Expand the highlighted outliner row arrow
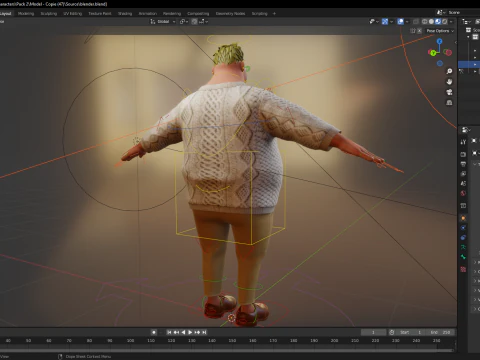The image size is (480, 360). 475,64
